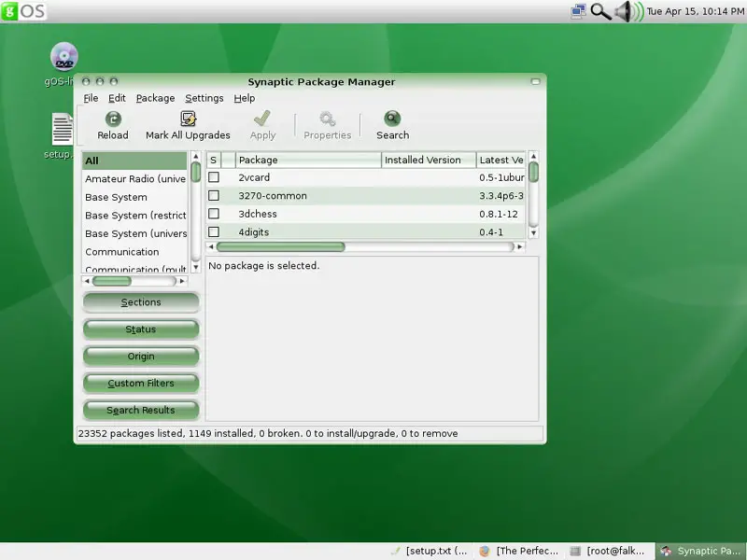Click package list scroll right arrow
747x560 pixels.
pos(520,246)
